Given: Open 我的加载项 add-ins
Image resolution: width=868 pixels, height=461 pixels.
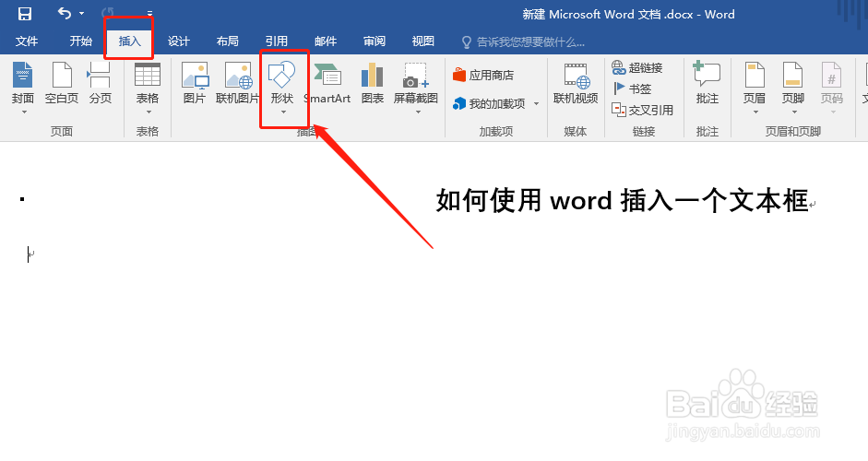Looking at the screenshot, I should (489, 103).
